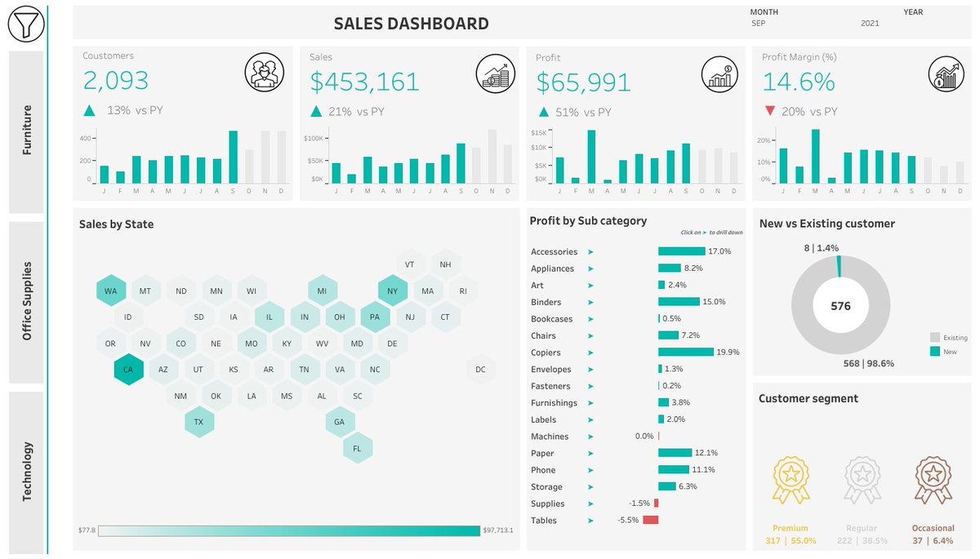This screenshot has height=559, width=980.
Task: Drill down Tables arrow
Action: [590, 521]
